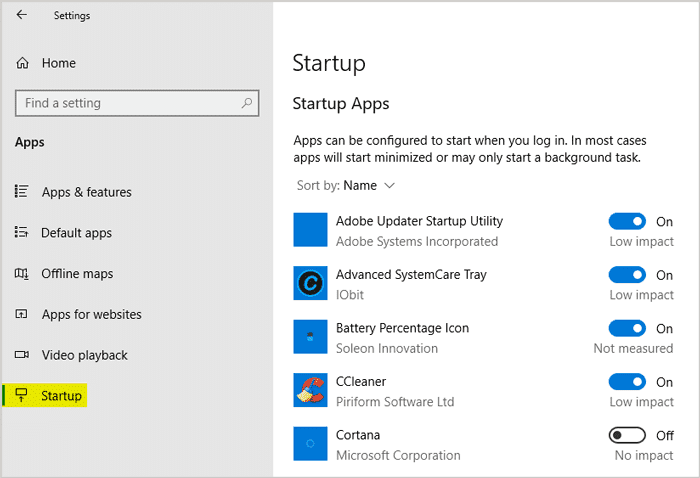The width and height of the screenshot is (700, 478).
Task: Switch off CCleaner startup toggle
Action: coord(627,382)
